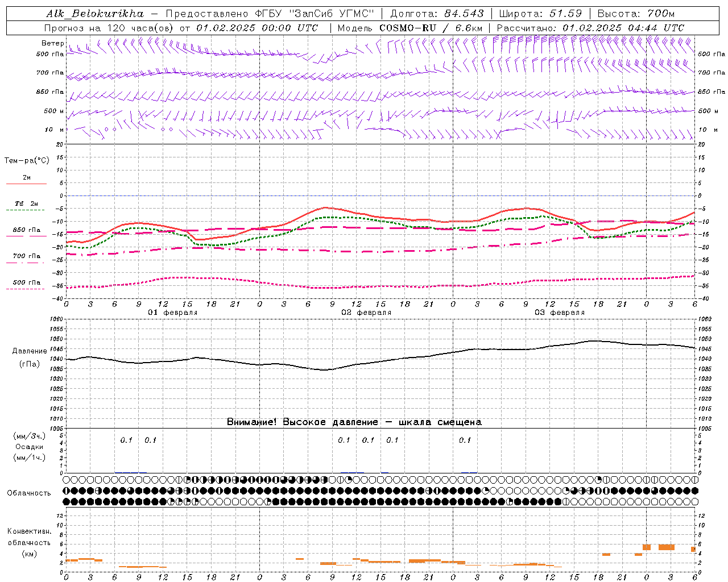The width and height of the screenshot is (728, 582).
Task: Click the Высота: 700м value
Action: (x=636, y=14)
